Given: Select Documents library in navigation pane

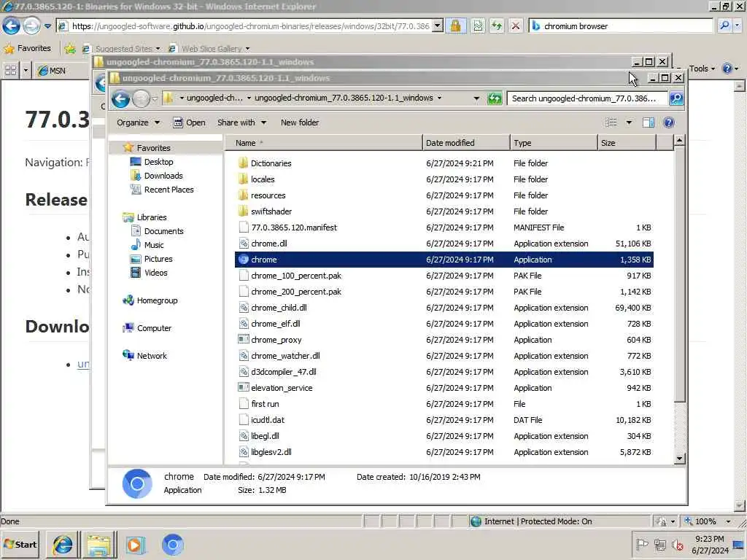Looking at the screenshot, I should [163, 231].
